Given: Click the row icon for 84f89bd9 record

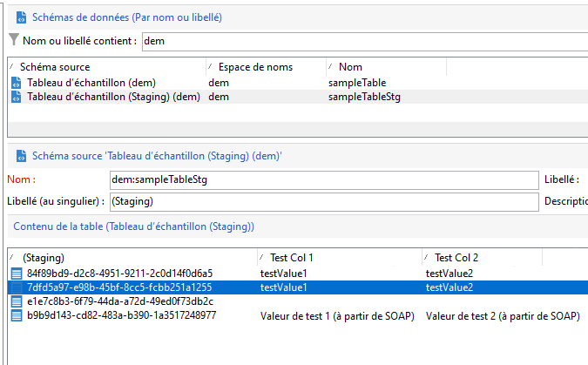Looking at the screenshot, I should (x=17, y=274).
